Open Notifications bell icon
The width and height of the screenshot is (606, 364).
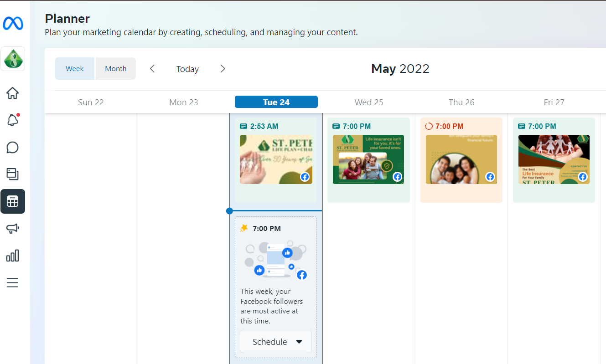(x=13, y=120)
